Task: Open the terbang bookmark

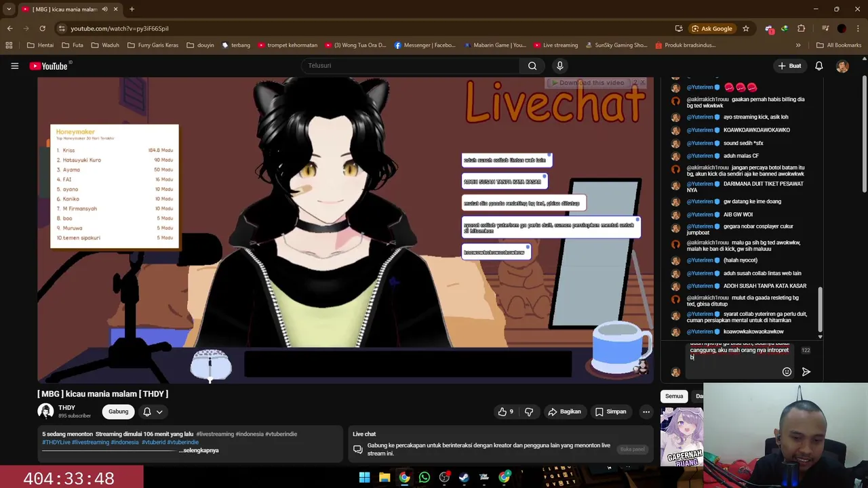Action: point(236,45)
